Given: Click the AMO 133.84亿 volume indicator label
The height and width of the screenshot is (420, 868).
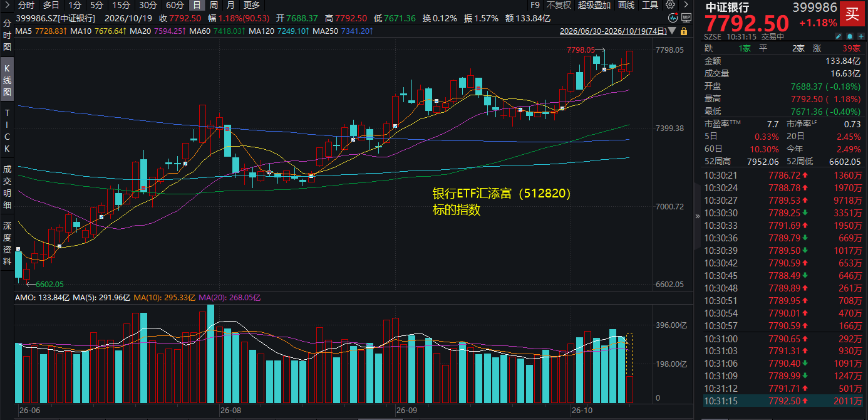Looking at the screenshot, I should tap(42, 298).
